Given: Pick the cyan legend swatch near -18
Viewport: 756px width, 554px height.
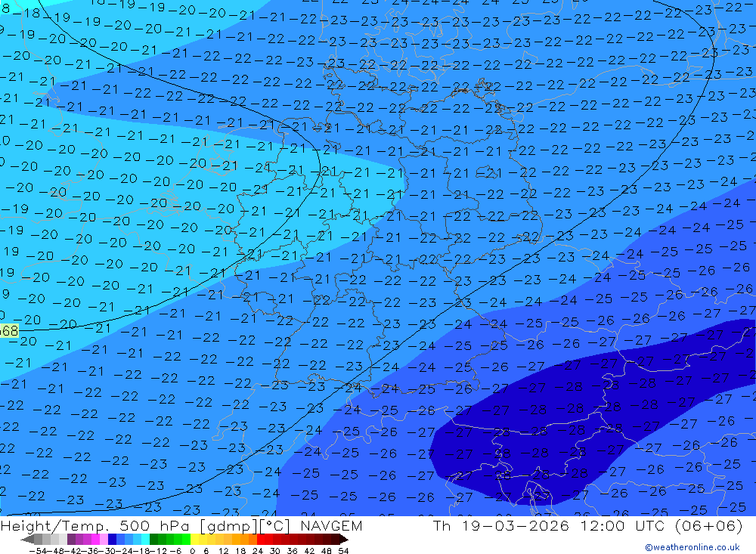Looking at the screenshot, I should [x=145, y=539].
